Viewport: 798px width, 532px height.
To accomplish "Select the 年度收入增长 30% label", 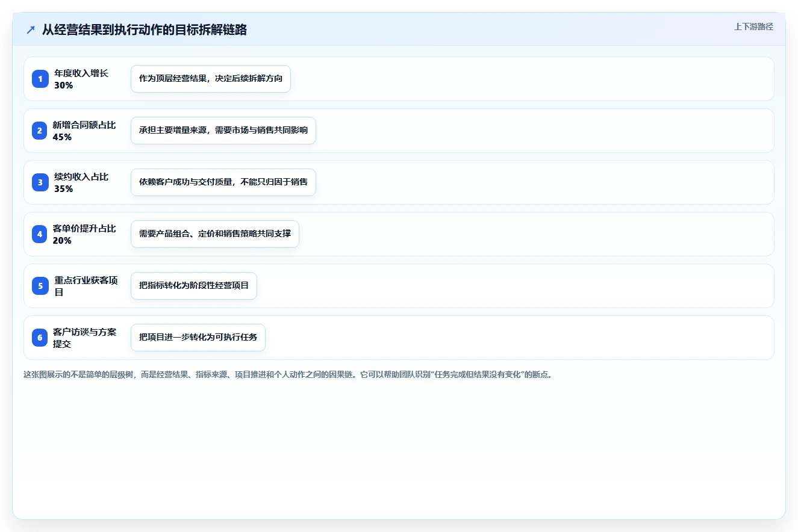I will point(81,79).
